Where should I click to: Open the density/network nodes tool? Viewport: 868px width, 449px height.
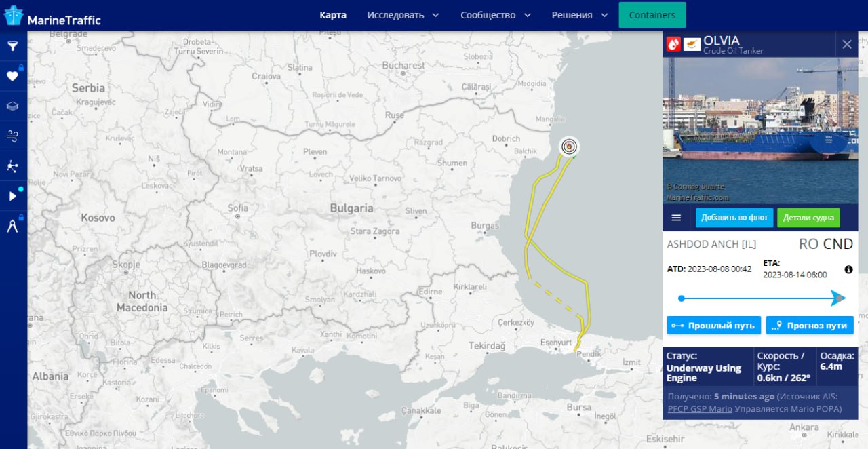(x=12, y=166)
